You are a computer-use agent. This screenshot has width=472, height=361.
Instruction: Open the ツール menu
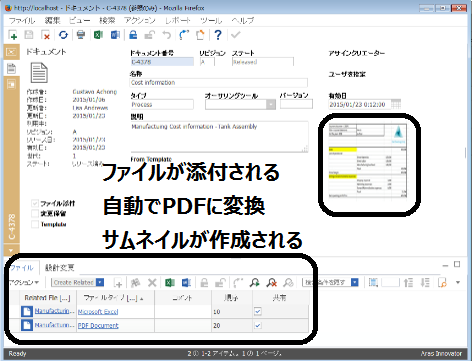click(211, 21)
